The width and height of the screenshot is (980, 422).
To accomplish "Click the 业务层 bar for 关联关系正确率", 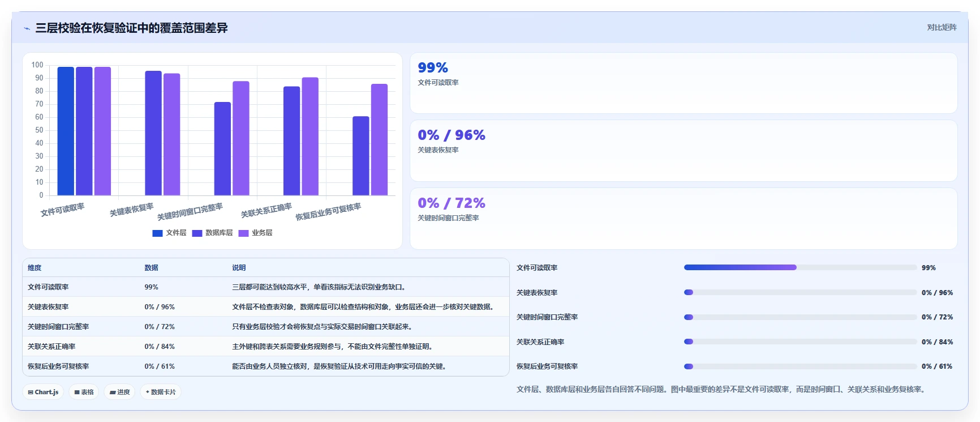I will click(x=310, y=137).
